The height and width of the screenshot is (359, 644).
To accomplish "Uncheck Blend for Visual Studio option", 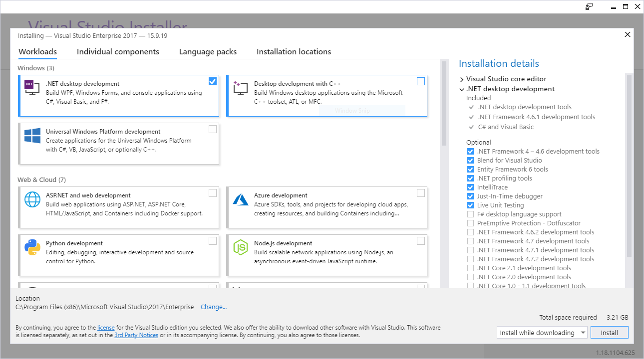I will point(470,161).
